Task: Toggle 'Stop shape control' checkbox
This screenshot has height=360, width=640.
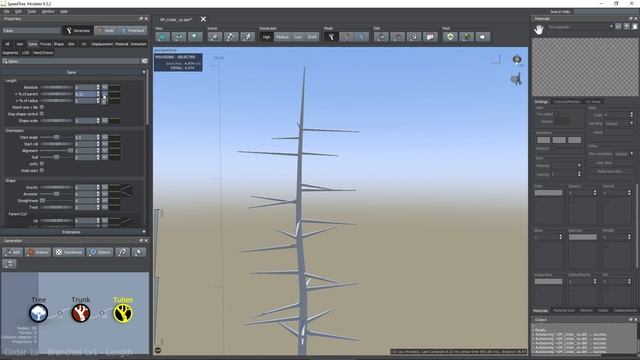Action: point(42,114)
